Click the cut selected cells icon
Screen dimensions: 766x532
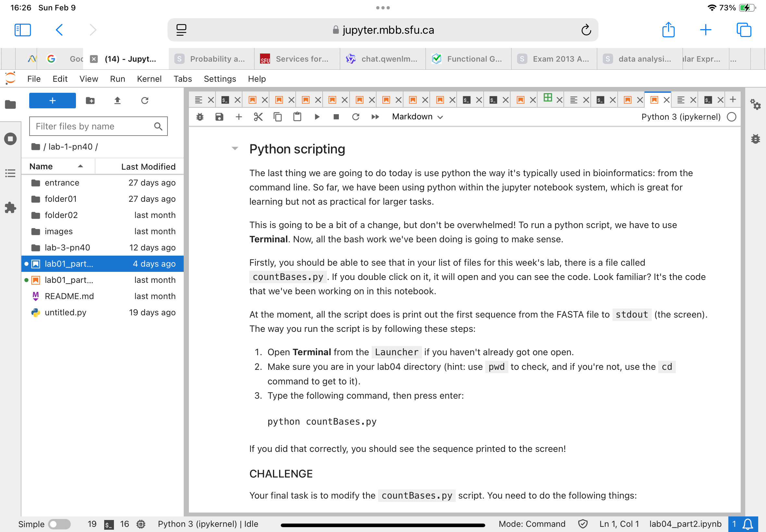257,117
